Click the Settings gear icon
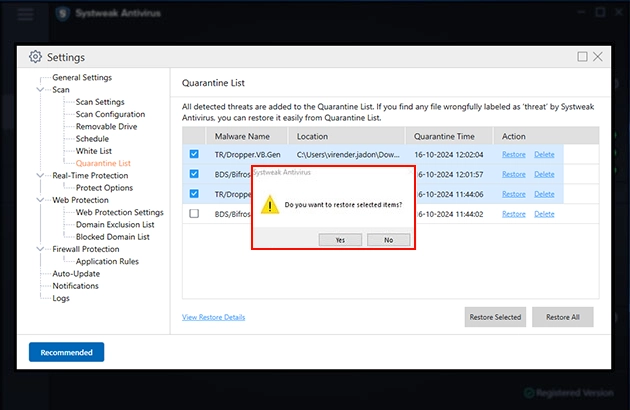The width and height of the screenshot is (630, 410). (x=36, y=57)
